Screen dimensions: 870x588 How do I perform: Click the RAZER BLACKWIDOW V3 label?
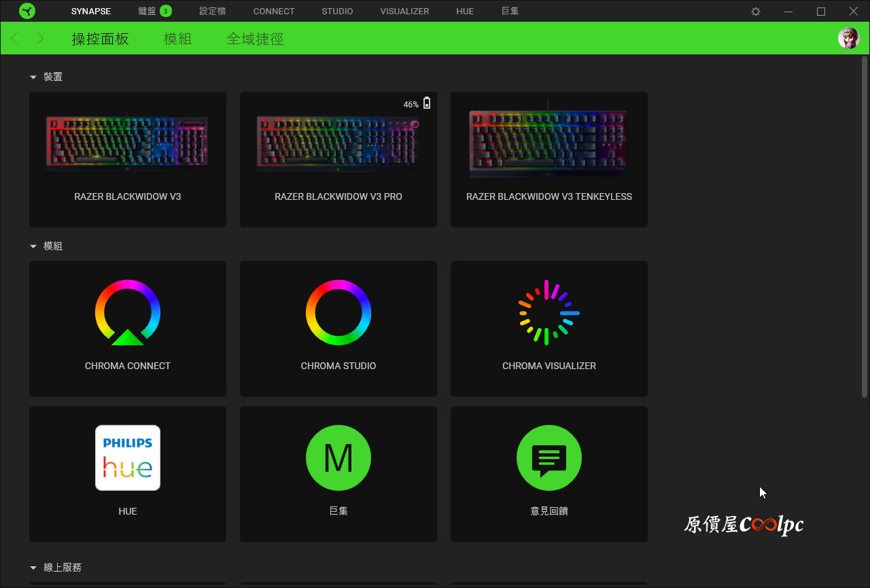128,196
